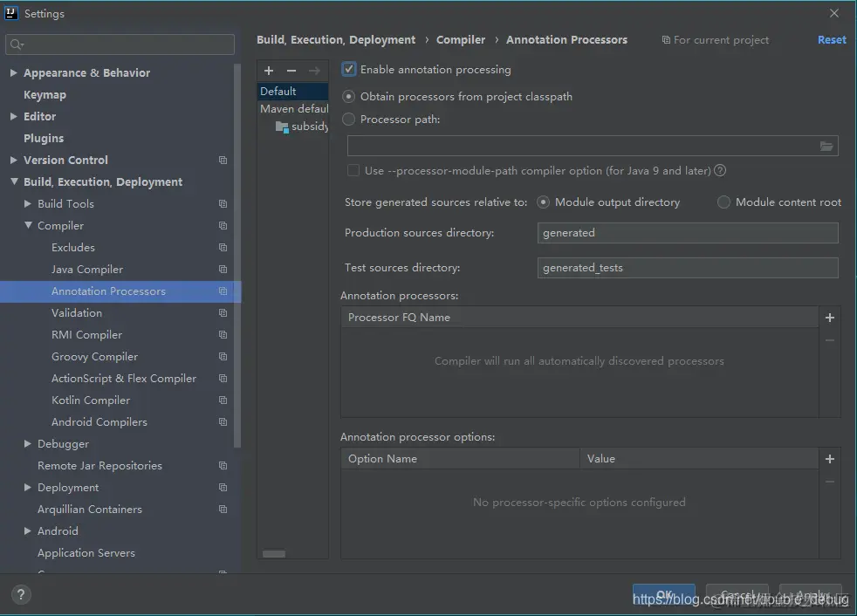This screenshot has width=857, height=616.
Task: Click Compiler breadcrumb
Action: 461,40
